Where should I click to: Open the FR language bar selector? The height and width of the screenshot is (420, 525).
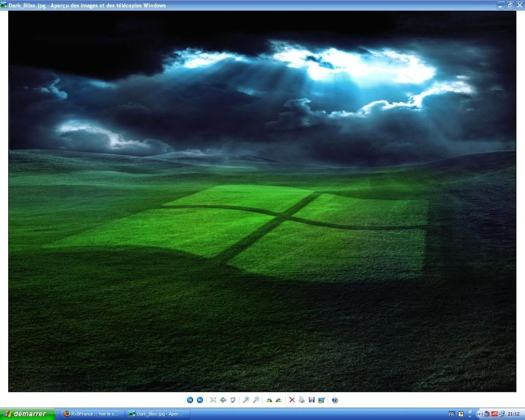pos(452,414)
